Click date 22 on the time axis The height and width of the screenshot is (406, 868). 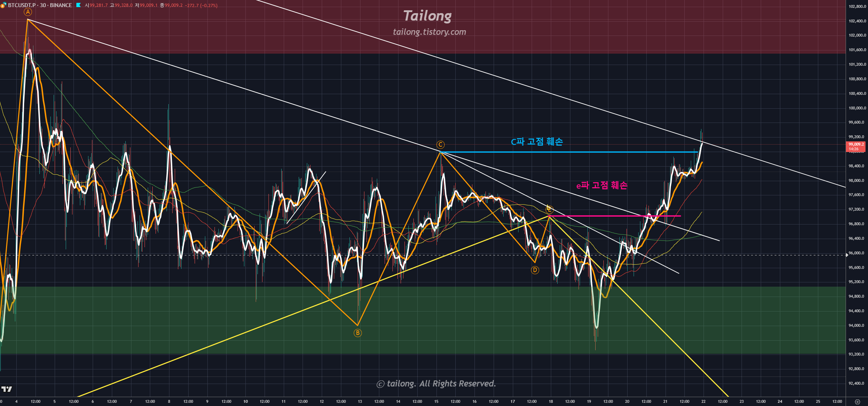pyautogui.click(x=703, y=401)
